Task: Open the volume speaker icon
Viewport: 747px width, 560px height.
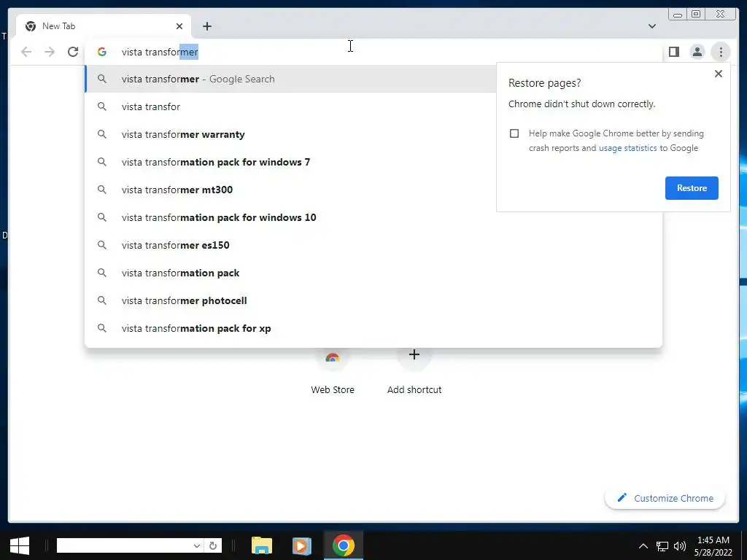Action: [x=680, y=546]
